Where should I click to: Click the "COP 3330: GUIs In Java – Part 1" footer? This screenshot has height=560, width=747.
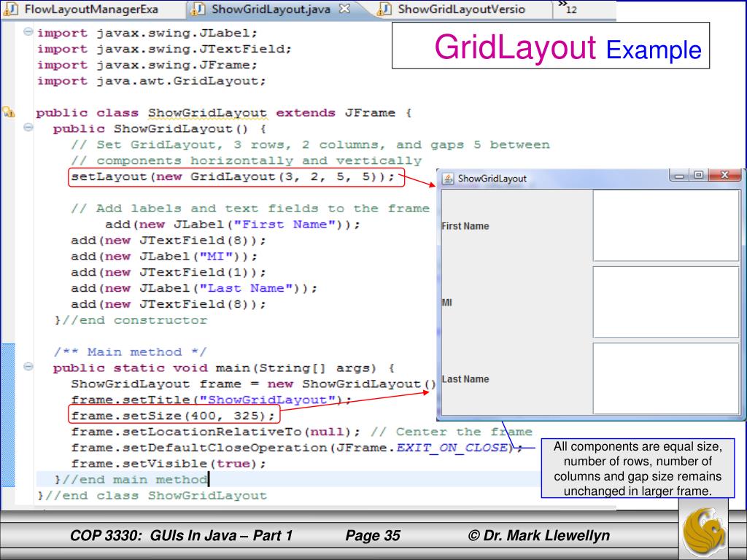(181, 536)
